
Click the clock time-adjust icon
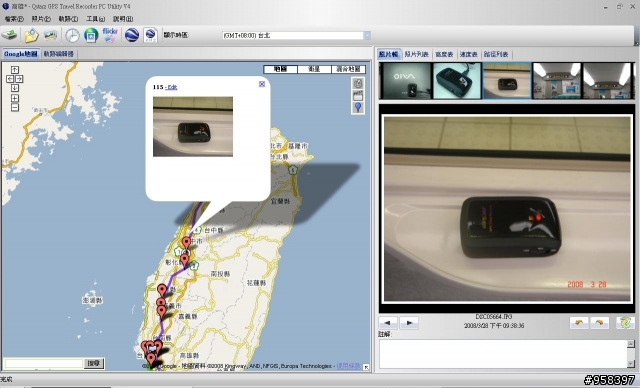click(x=72, y=35)
